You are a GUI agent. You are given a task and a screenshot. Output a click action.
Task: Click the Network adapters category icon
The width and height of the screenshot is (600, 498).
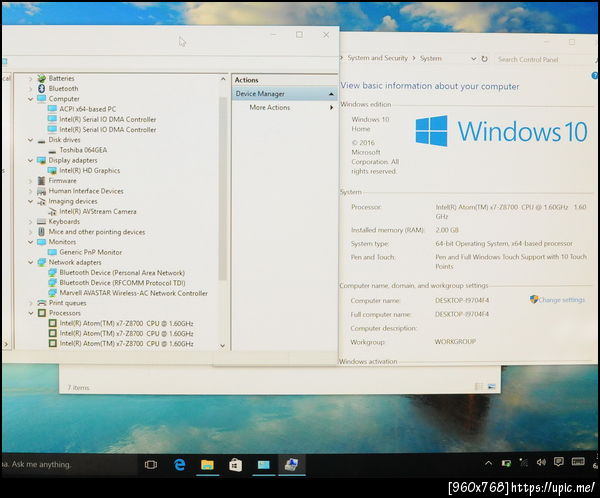coord(41,263)
